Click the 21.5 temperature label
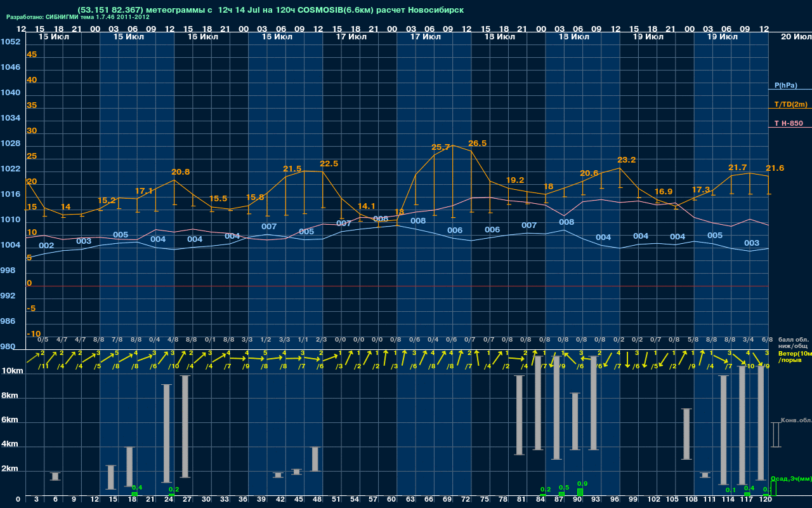The image size is (812, 508). [292, 168]
